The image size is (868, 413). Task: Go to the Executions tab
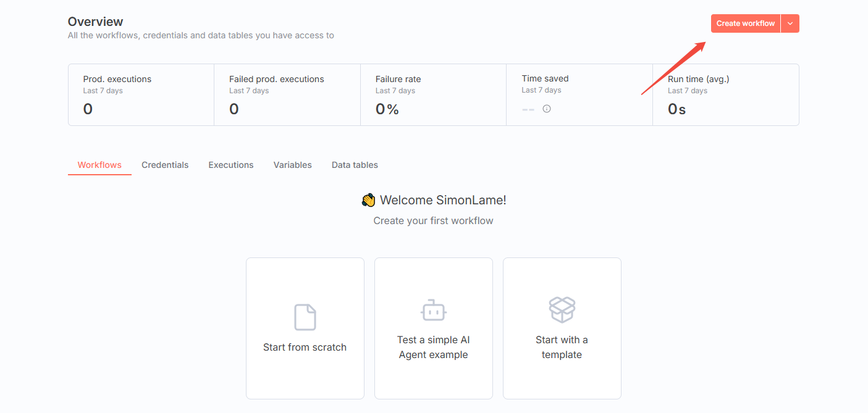pos(231,165)
